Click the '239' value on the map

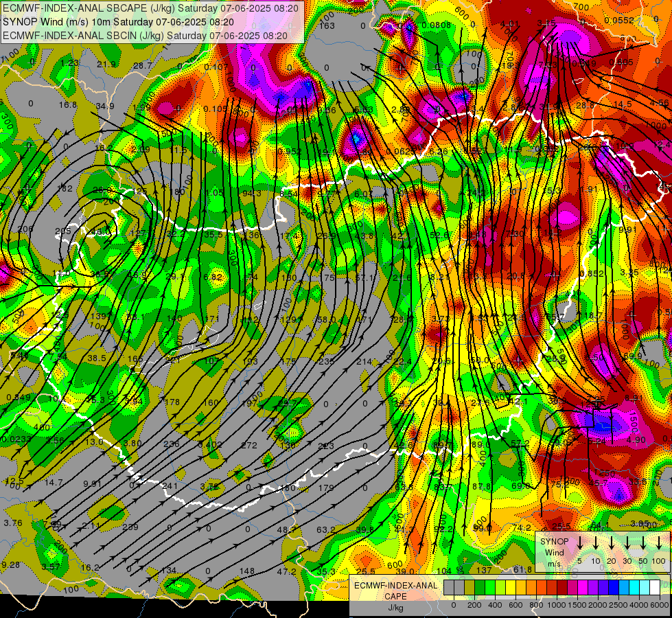pos(130,527)
